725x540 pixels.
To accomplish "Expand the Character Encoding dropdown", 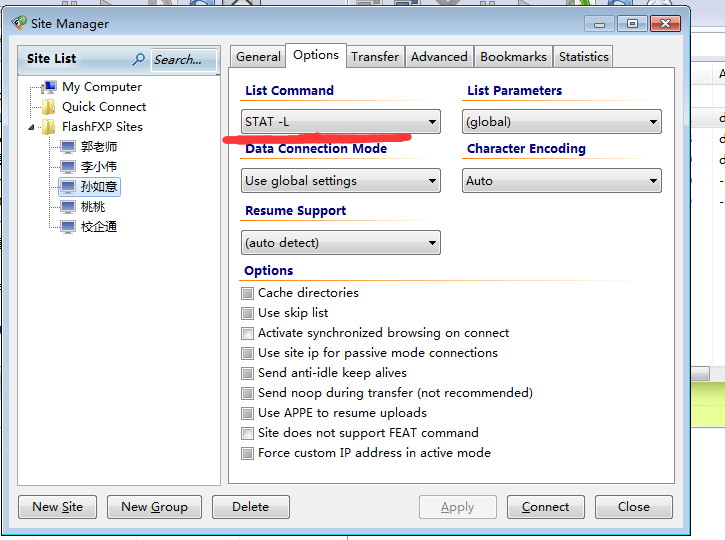I will (x=561, y=181).
